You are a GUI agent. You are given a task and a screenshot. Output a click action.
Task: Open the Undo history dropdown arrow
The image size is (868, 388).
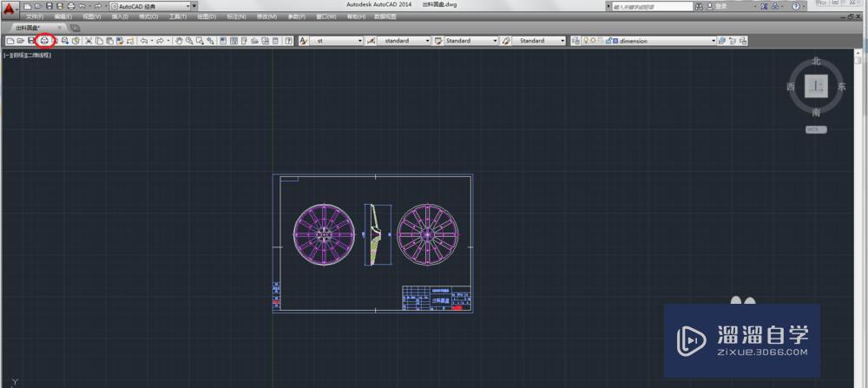[x=152, y=41]
